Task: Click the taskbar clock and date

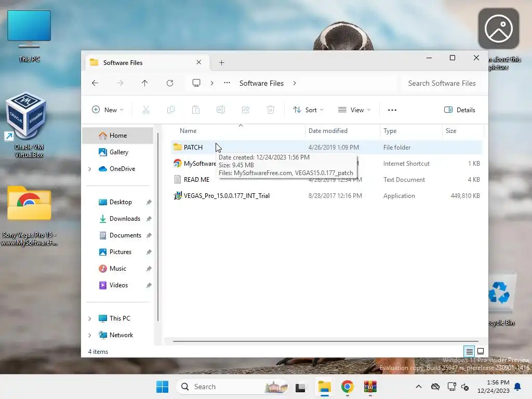Action: (494, 387)
